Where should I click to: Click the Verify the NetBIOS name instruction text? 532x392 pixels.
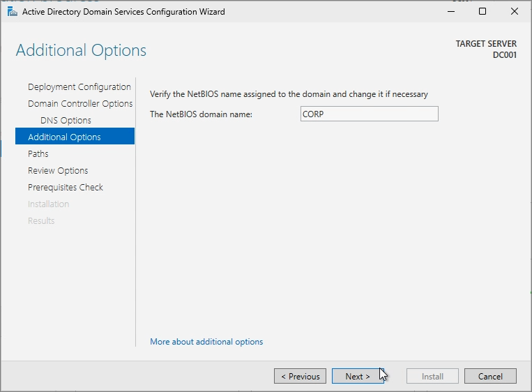[289, 94]
